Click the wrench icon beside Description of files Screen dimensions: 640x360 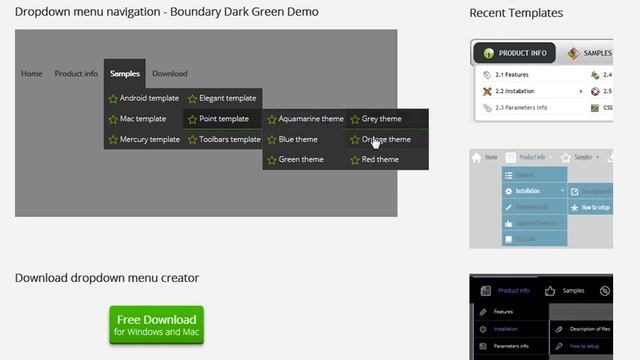pyautogui.click(x=559, y=329)
